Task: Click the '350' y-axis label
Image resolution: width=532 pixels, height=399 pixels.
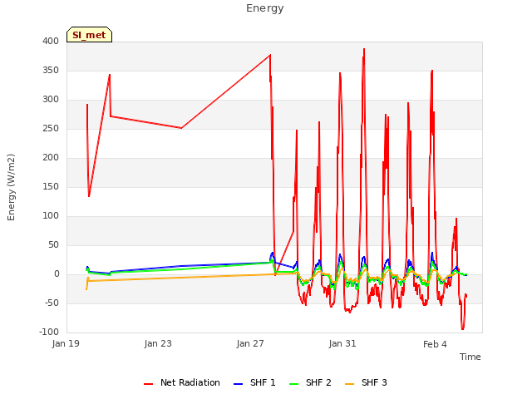Action: click(51, 70)
